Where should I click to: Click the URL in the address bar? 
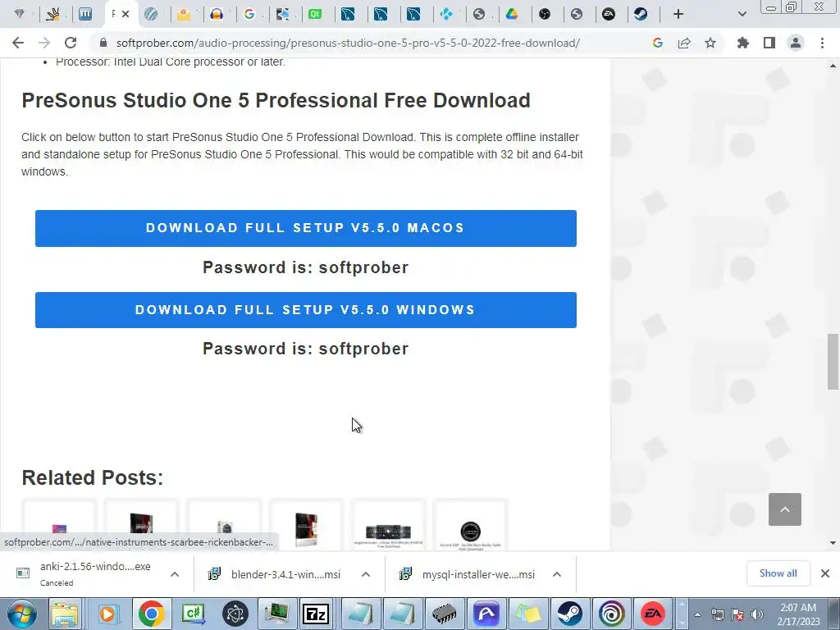[x=348, y=43]
